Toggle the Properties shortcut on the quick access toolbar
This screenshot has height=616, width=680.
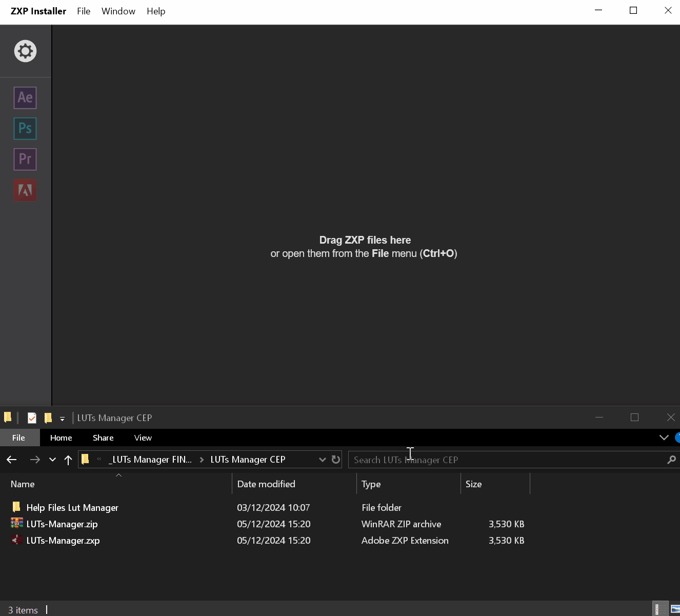[x=32, y=418]
